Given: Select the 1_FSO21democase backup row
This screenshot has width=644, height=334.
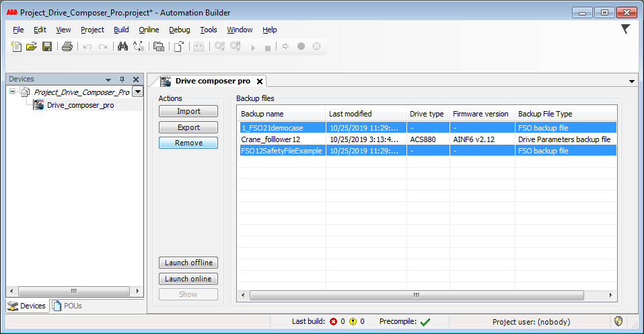Looking at the screenshot, I should (428, 128).
